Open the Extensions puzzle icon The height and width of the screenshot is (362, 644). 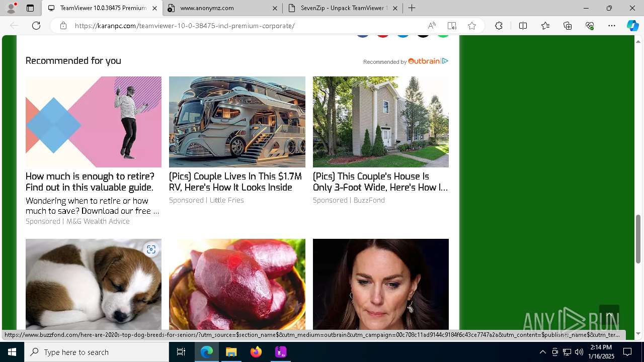click(499, 26)
